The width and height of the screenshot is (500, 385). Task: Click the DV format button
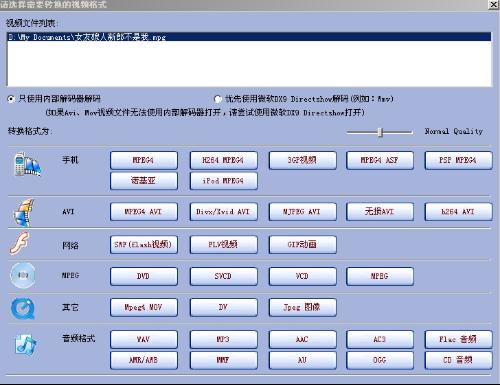pos(223,307)
